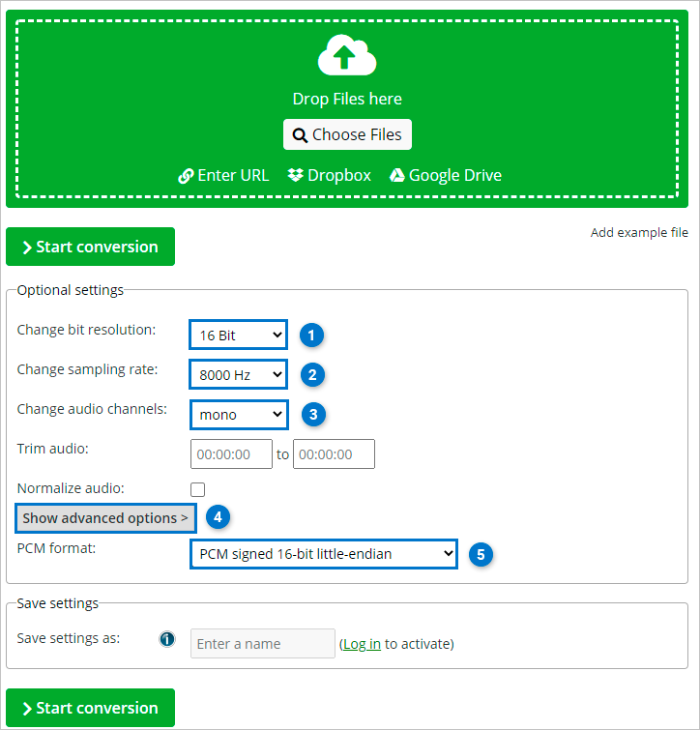The width and height of the screenshot is (700, 730).
Task: Enable the Normalize audio checkbox
Action: (x=198, y=489)
